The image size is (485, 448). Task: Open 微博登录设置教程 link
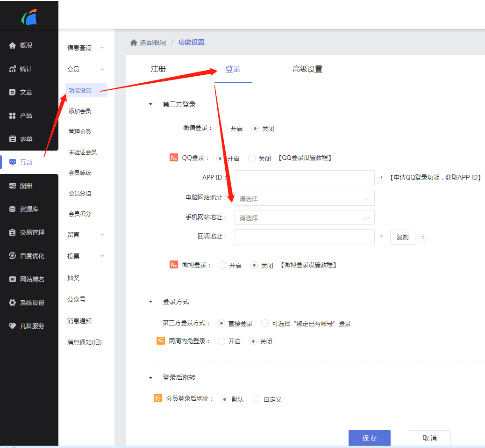[x=308, y=265]
